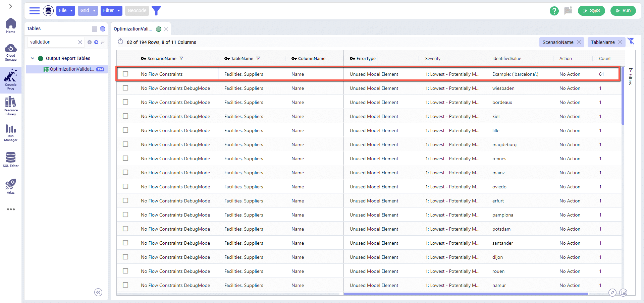Select the OptimizationVali... tab
Viewport: 644px width, 303px height.
(133, 29)
